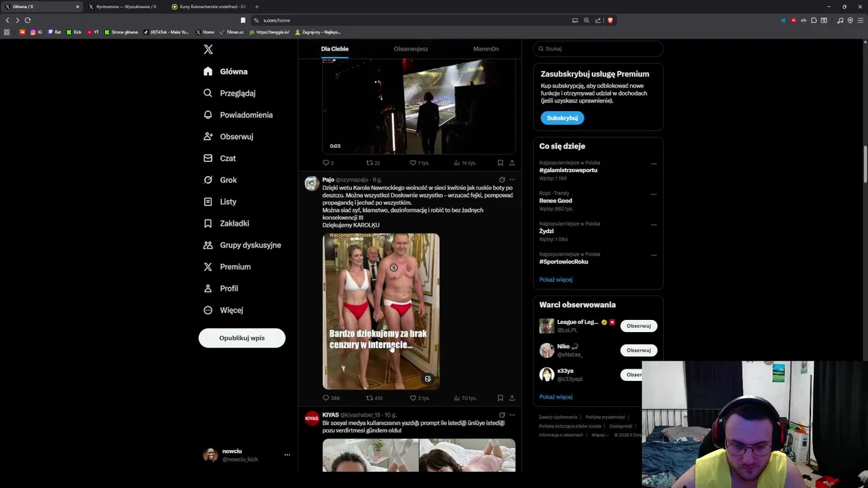Click the Subskrybuj Premium button
The height and width of the screenshot is (488, 868).
(x=562, y=118)
